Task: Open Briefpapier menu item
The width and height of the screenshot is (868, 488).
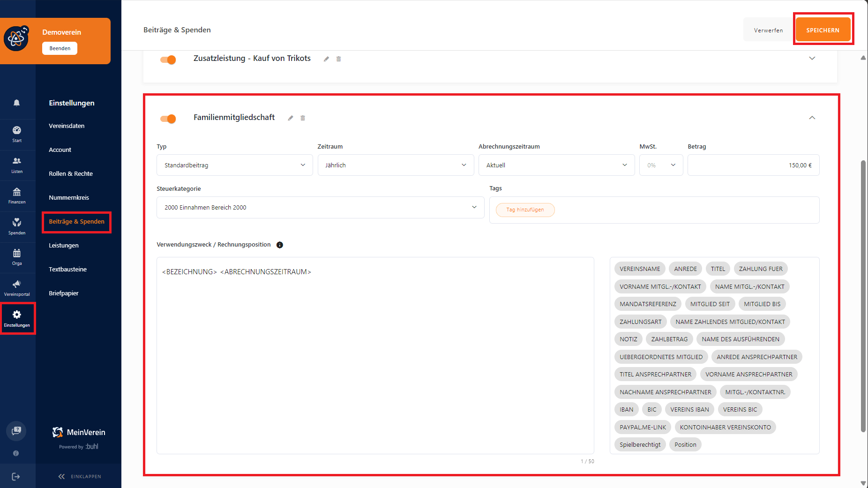Action: 64,293
